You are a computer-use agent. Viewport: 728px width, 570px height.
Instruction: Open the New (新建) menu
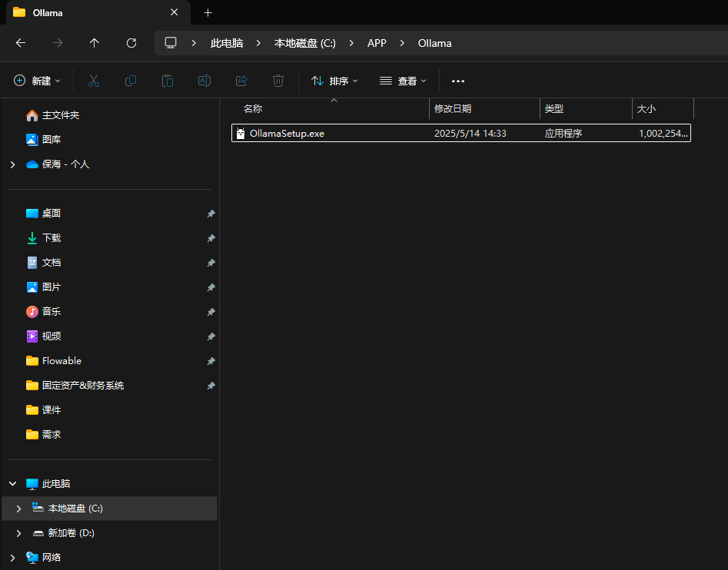tap(37, 81)
